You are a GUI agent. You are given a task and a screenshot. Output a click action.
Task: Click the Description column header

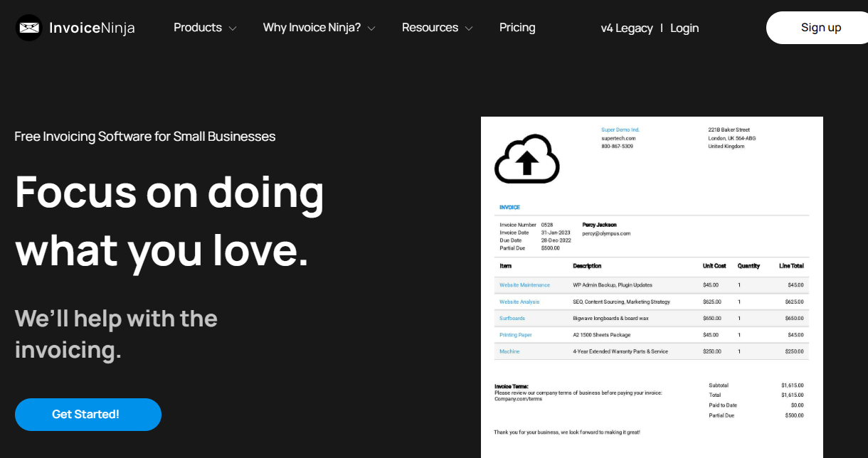(x=587, y=266)
